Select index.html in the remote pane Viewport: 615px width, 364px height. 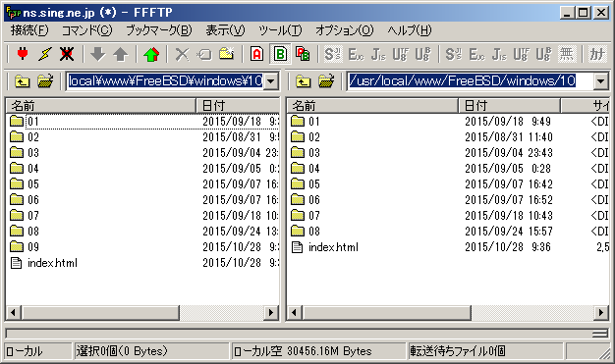tap(325, 247)
